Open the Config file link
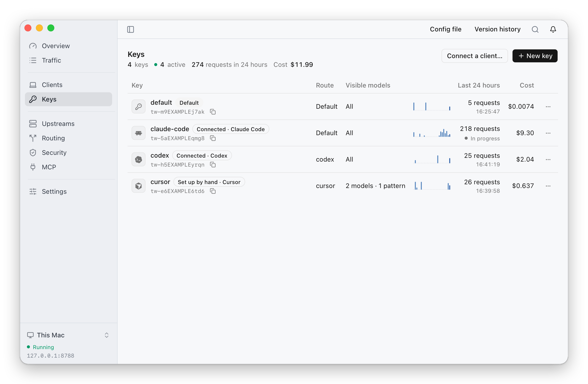This screenshot has width=588, height=384. coord(445,29)
